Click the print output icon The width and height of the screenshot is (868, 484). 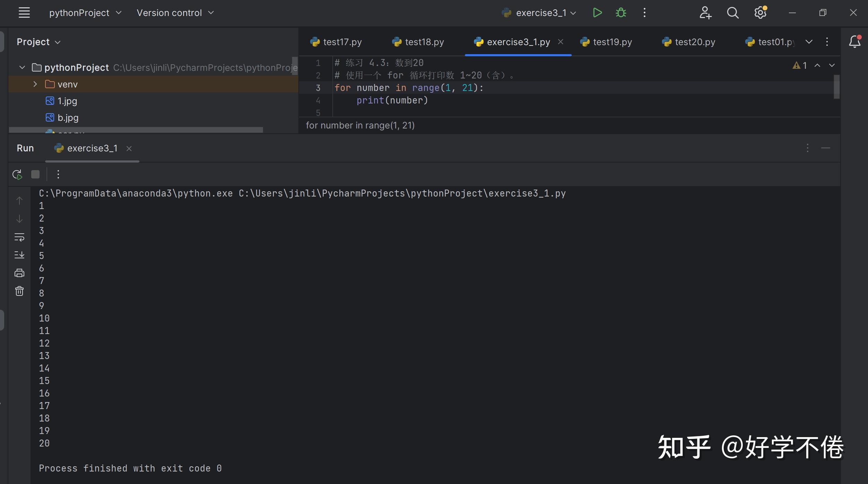coord(19,273)
